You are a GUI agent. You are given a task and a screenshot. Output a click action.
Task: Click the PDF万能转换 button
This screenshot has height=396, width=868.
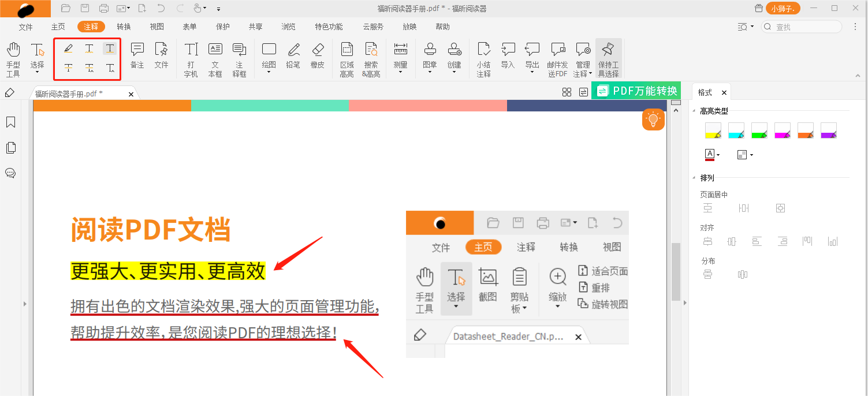[x=636, y=91]
